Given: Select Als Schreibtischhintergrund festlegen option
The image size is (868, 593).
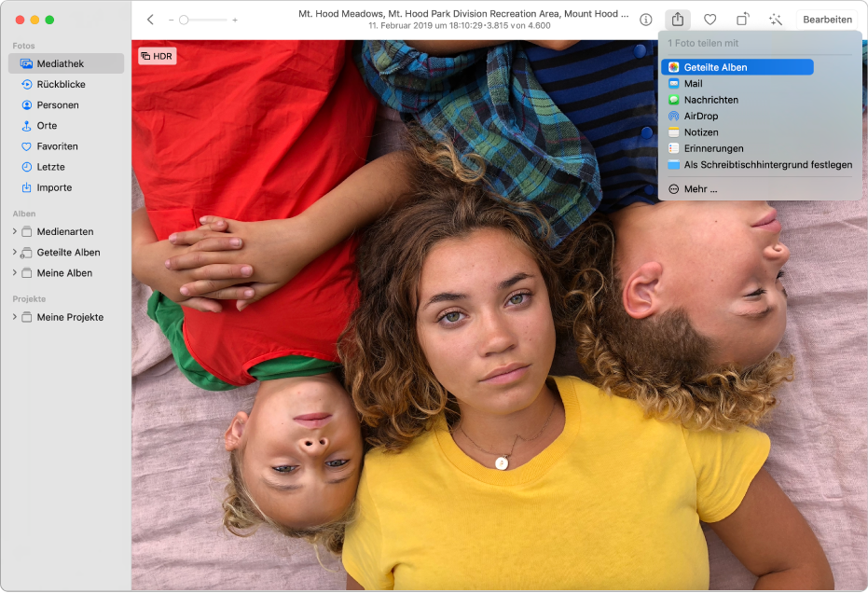Looking at the screenshot, I should click(767, 165).
